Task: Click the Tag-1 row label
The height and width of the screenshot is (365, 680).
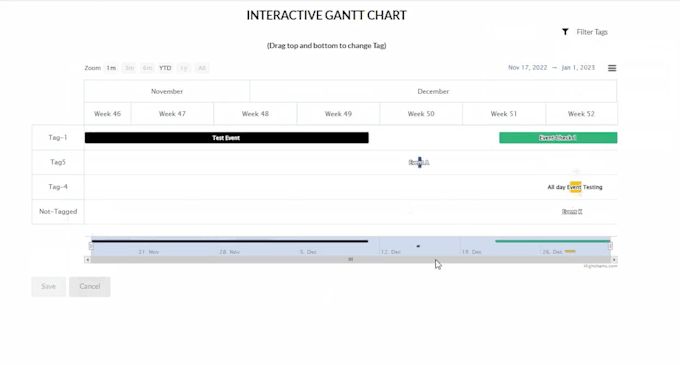Action: coord(58,137)
